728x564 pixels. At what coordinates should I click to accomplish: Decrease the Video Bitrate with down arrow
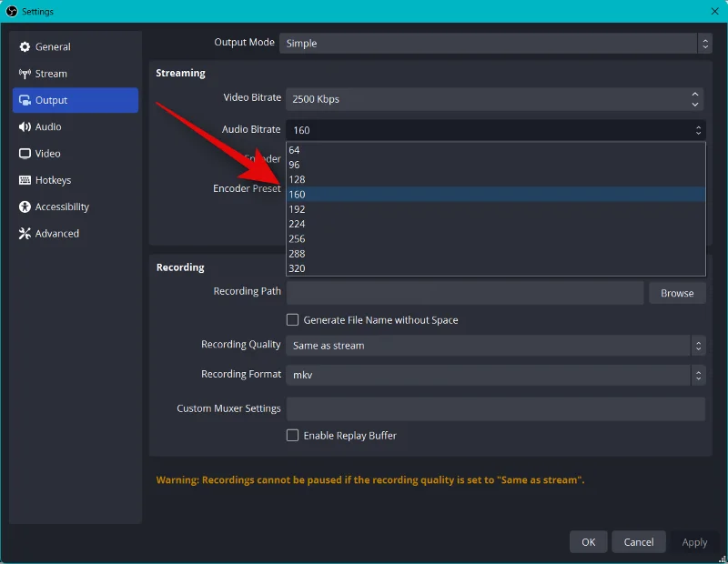pyautogui.click(x=695, y=105)
